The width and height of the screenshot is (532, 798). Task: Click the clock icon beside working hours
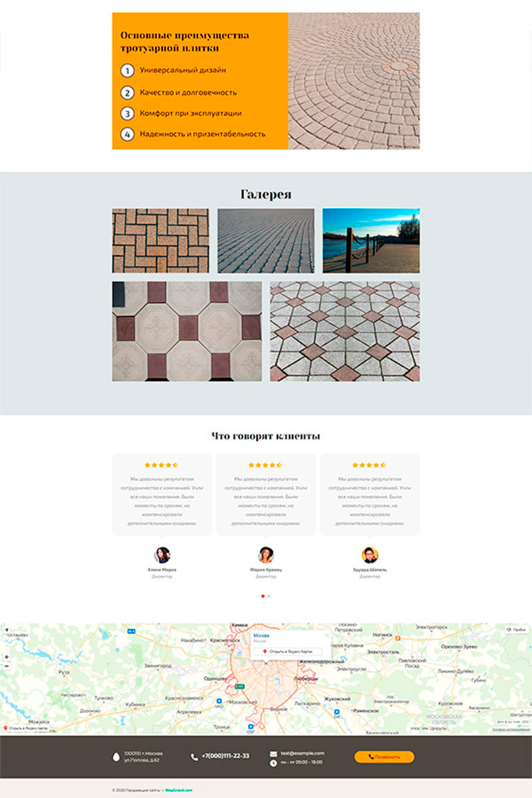(273, 763)
